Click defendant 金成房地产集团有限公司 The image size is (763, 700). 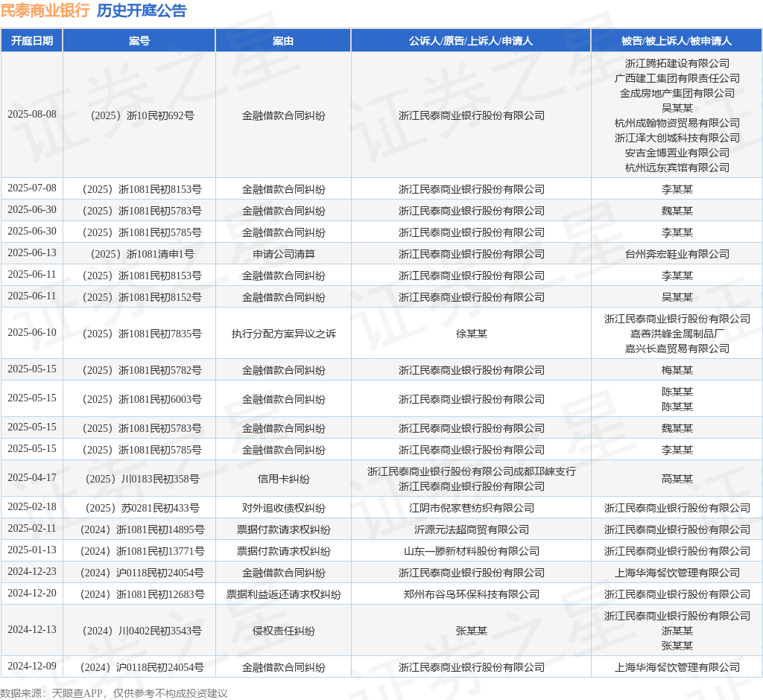[x=677, y=93]
